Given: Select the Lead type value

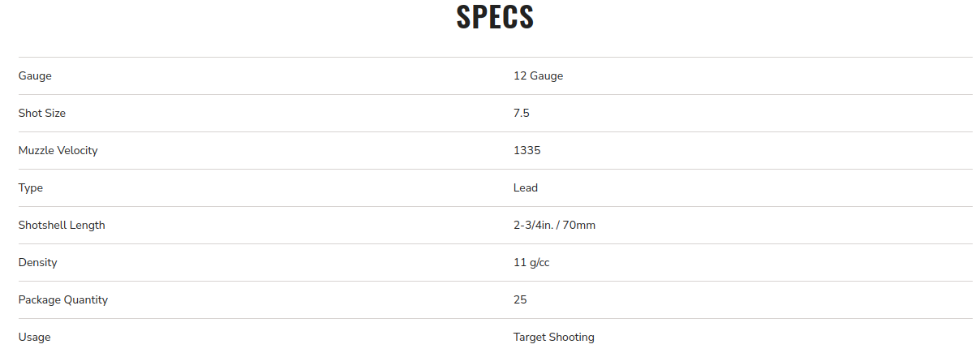Looking at the screenshot, I should click(526, 187).
